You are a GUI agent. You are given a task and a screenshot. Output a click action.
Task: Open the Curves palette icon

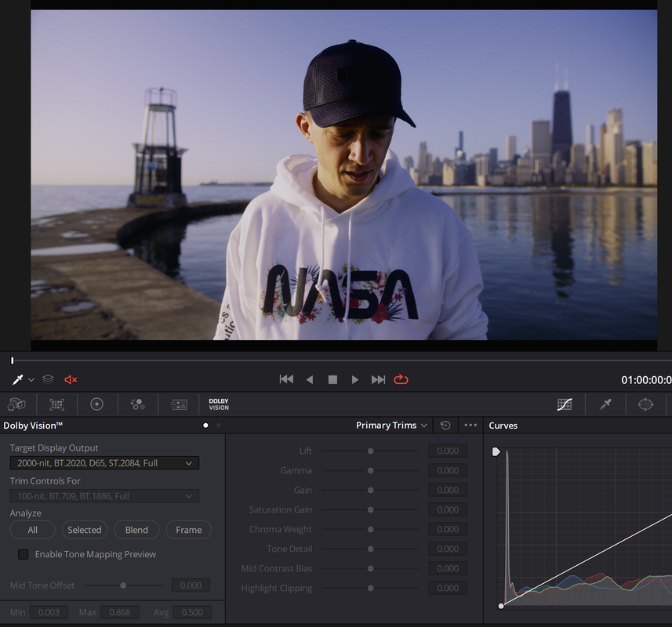(x=565, y=404)
